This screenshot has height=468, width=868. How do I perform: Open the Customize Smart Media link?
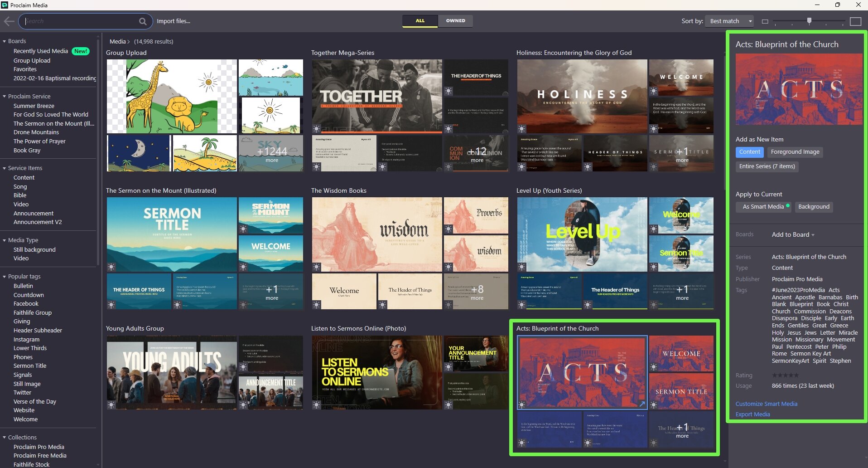tap(767, 404)
